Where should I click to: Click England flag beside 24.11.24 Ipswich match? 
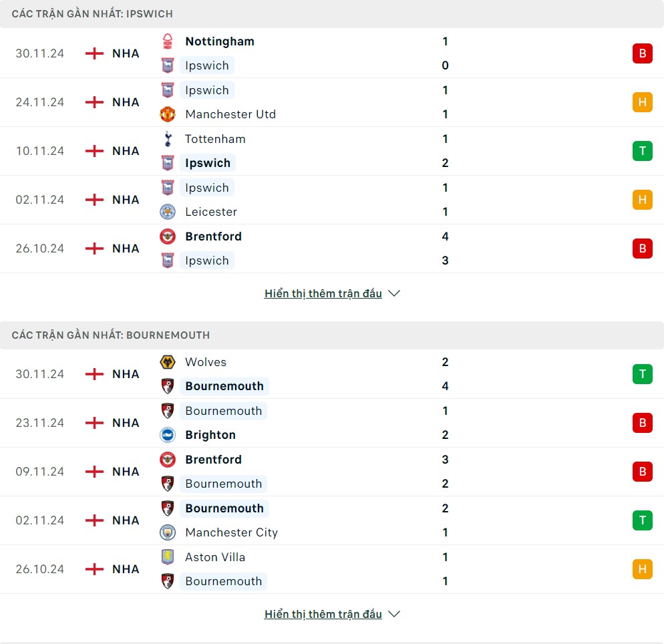tap(95, 102)
